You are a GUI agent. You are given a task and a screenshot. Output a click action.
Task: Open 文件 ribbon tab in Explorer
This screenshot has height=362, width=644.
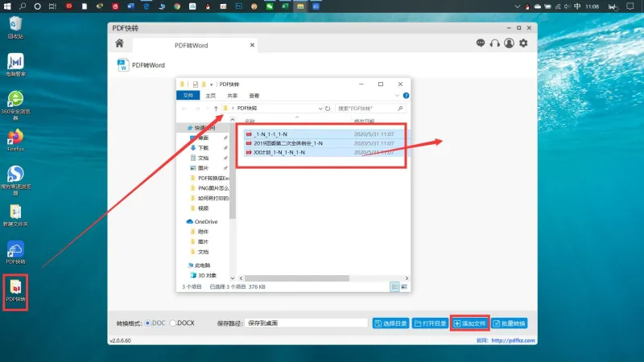(x=188, y=96)
